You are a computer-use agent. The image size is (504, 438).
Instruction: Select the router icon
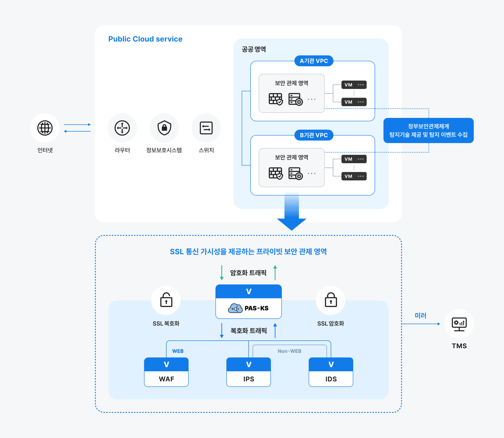click(x=122, y=128)
